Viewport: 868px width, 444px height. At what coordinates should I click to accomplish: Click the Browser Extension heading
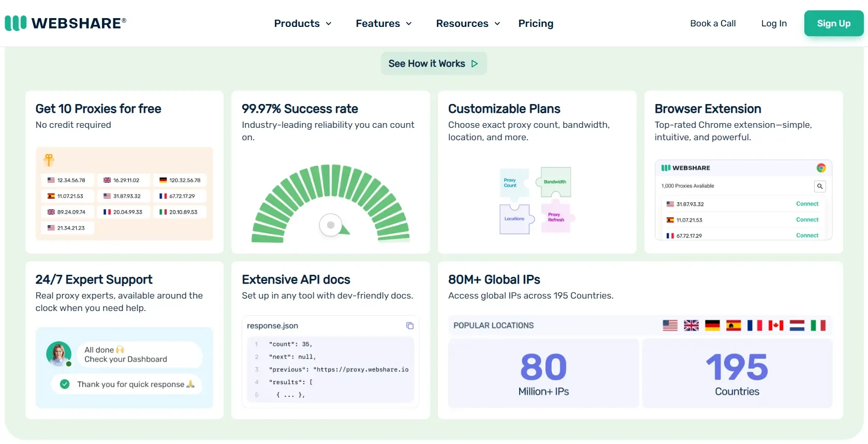pyautogui.click(x=708, y=109)
